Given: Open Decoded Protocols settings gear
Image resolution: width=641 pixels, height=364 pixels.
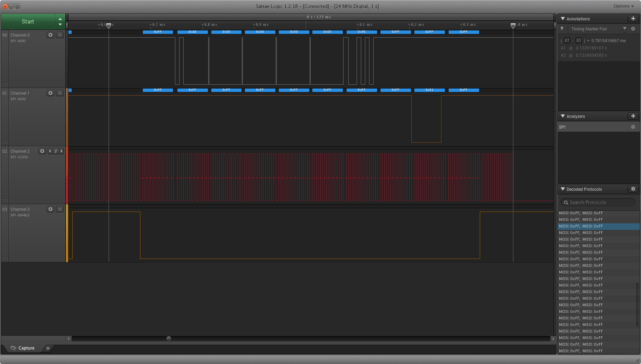Looking at the screenshot, I should [633, 189].
